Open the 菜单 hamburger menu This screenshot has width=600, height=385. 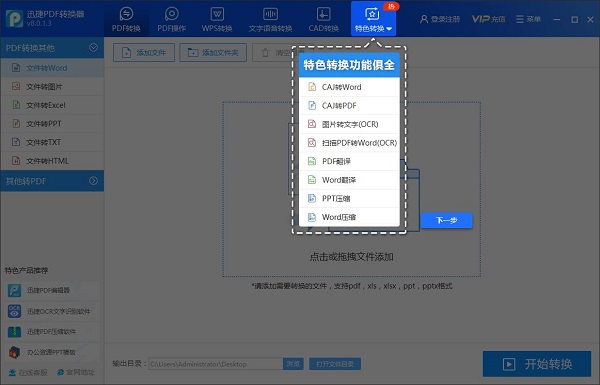pyautogui.click(x=528, y=19)
